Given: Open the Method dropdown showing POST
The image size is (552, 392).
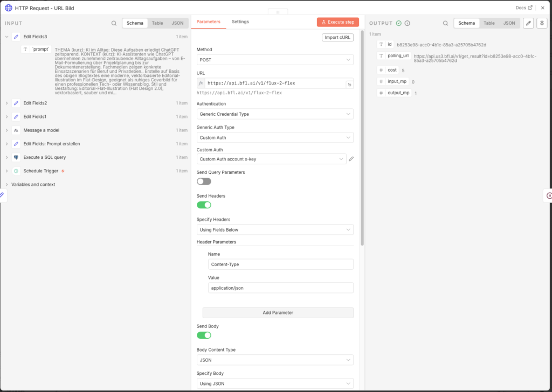Looking at the screenshot, I should tap(275, 60).
